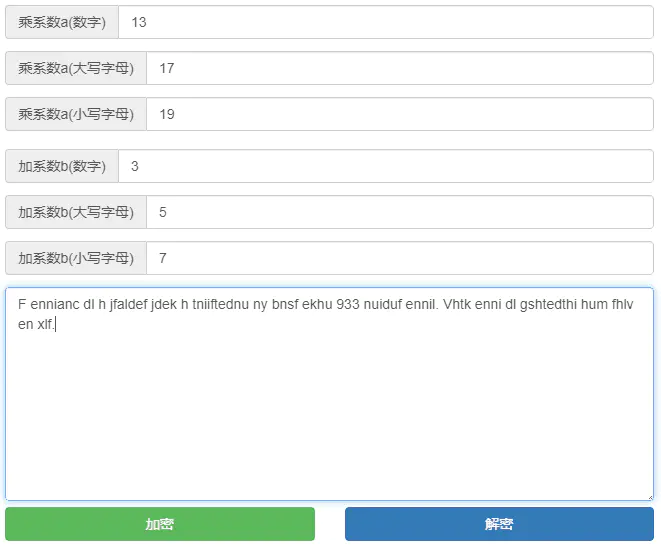Focus the 加系数b(数字) input containing 3

(386, 166)
